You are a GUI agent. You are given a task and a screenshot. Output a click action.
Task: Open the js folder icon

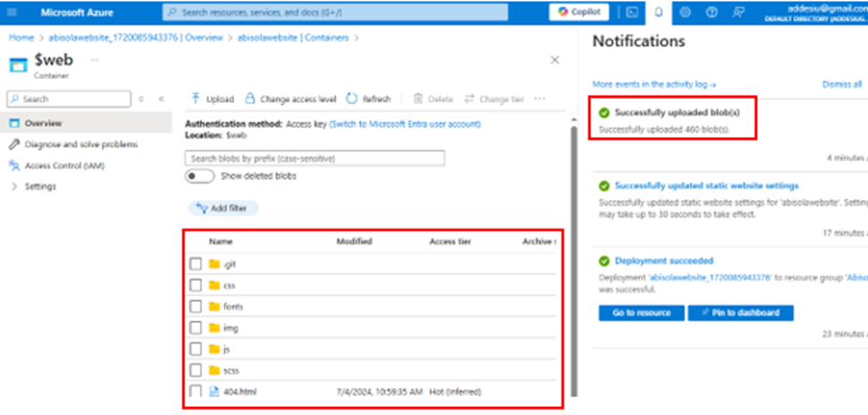click(x=214, y=349)
